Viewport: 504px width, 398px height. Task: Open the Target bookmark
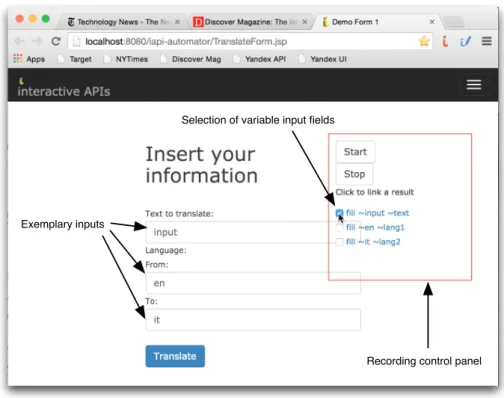(x=75, y=59)
